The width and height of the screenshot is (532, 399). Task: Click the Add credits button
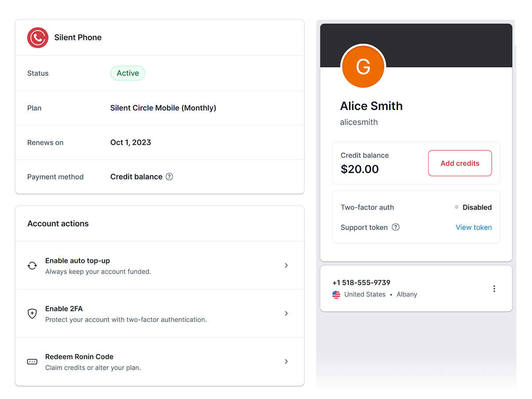[460, 163]
